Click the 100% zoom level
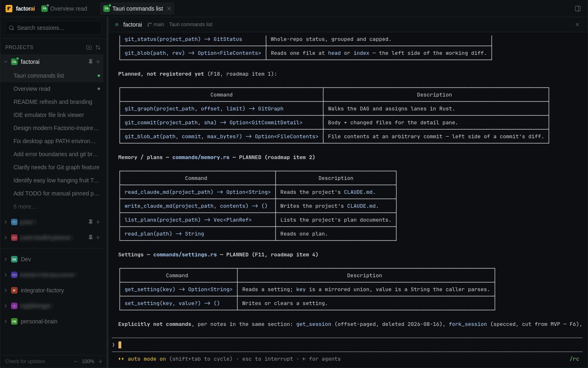 click(x=88, y=361)
